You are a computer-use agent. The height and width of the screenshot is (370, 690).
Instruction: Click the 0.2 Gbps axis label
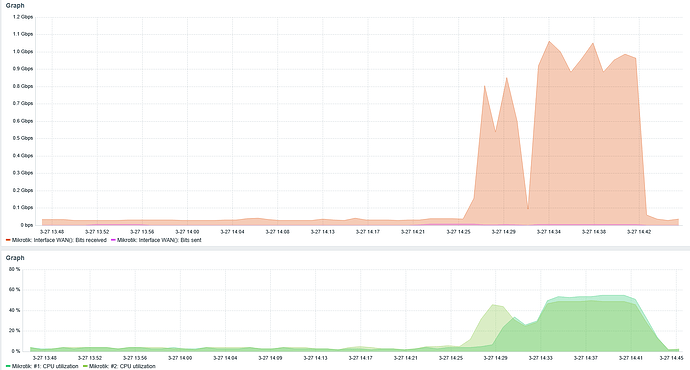pos(23,190)
